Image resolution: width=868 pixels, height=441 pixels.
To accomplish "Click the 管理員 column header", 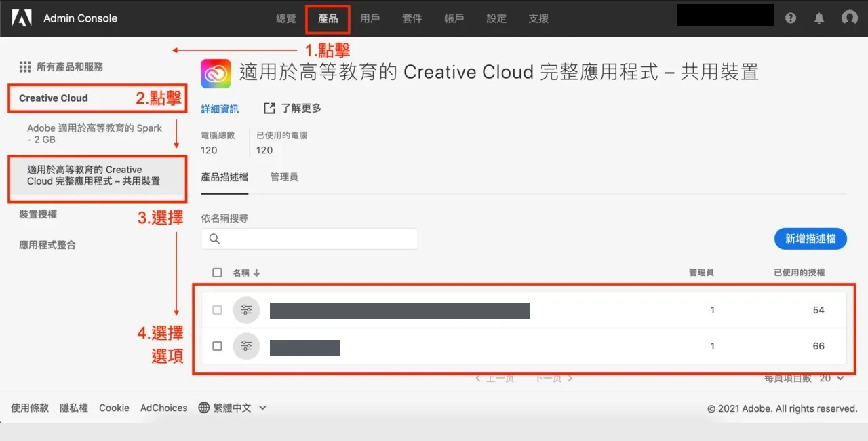I will (x=701, y=273).
